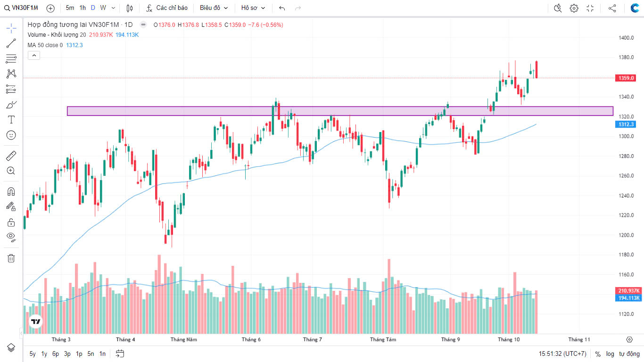Open Các chỉ báo indicators

click(x=167, y=8)
